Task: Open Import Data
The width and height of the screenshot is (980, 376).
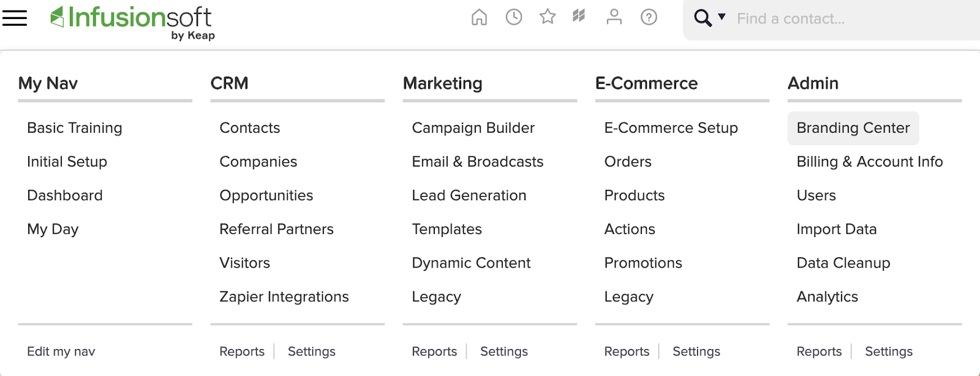Action: [x=837, y=229]
